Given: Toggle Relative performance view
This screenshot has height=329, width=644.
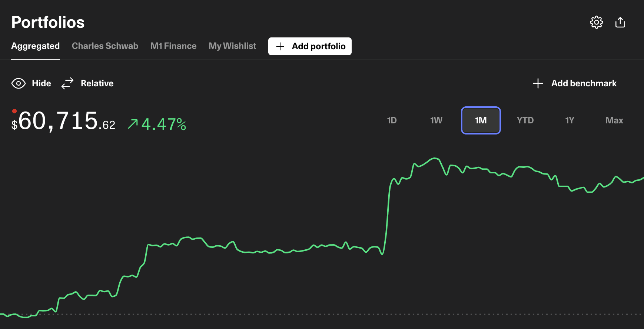Looking at the screenshot, I should click(97, 83).
